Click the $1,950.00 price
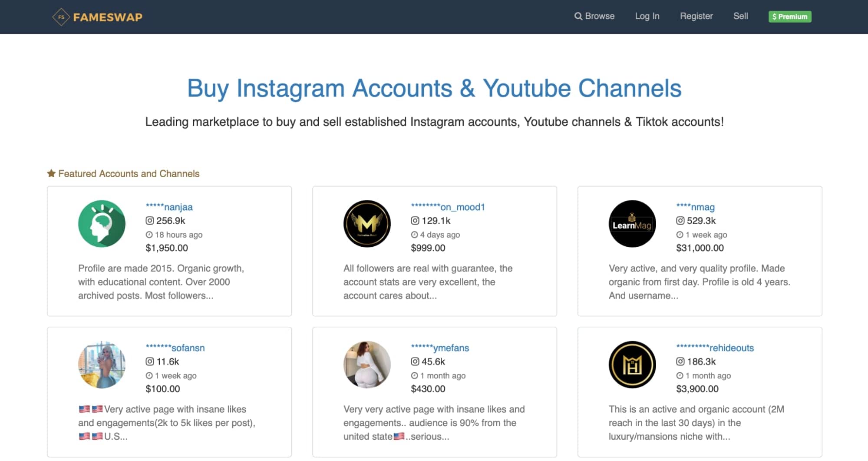The image size is (868, 461). click(167, 248)
